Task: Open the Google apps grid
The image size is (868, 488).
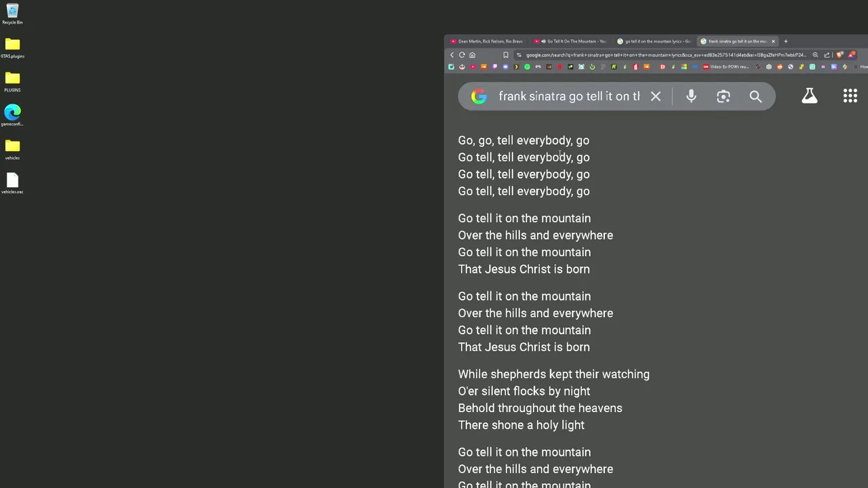Action: [850, 96]
